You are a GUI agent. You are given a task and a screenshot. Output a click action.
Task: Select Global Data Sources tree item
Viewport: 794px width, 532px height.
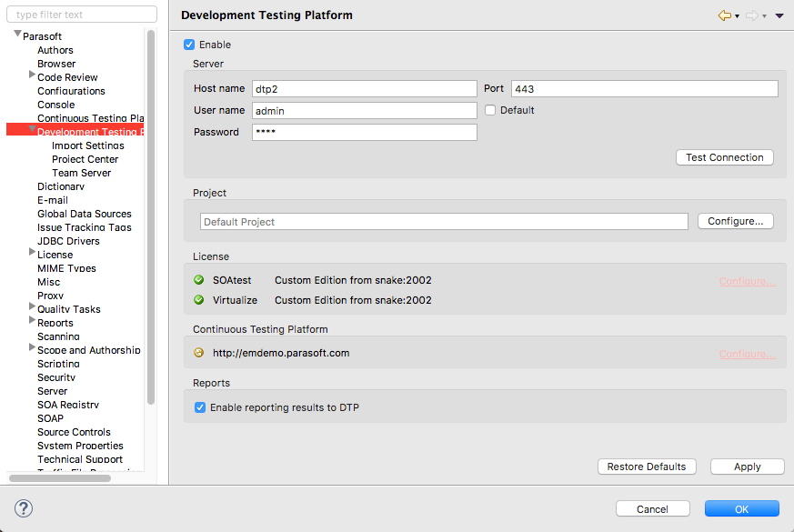(x=84, y=214)
